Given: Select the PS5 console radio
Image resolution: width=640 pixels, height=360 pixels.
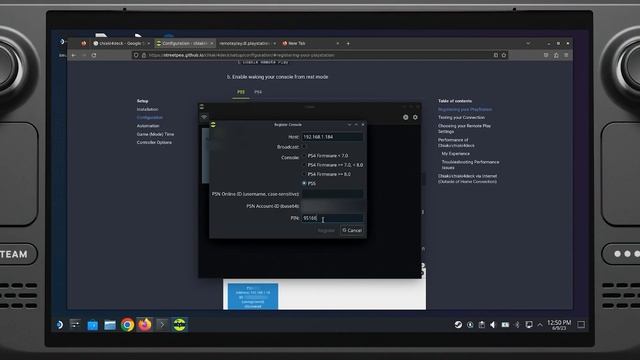Looking at the screenshot, I should pyautogui.click(x=304, y=184).
